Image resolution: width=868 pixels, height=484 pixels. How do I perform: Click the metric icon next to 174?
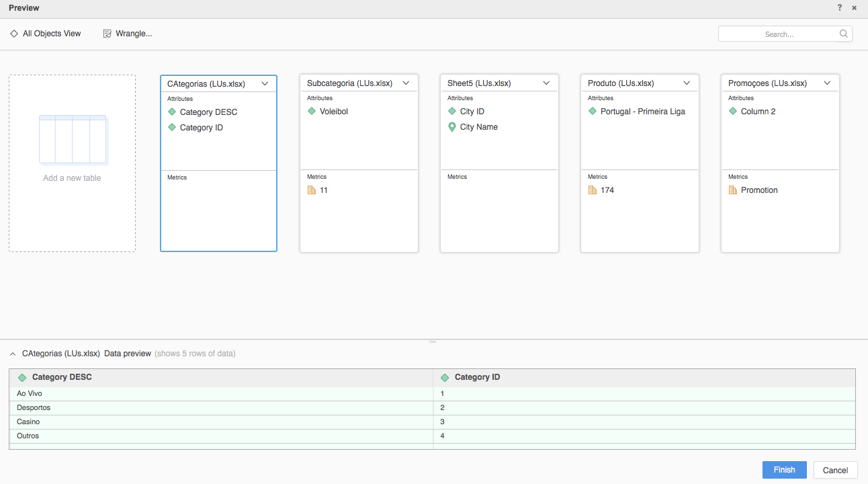click(593, 190)
